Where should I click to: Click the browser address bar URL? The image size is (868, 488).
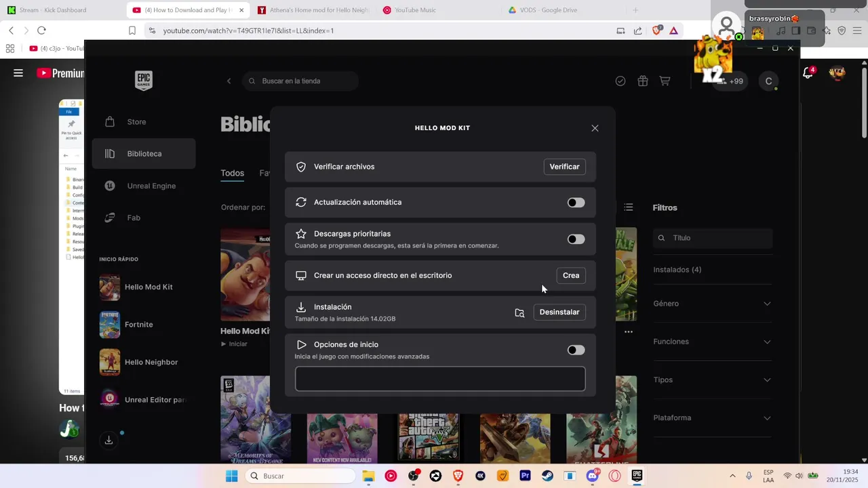tap(248, 30)
